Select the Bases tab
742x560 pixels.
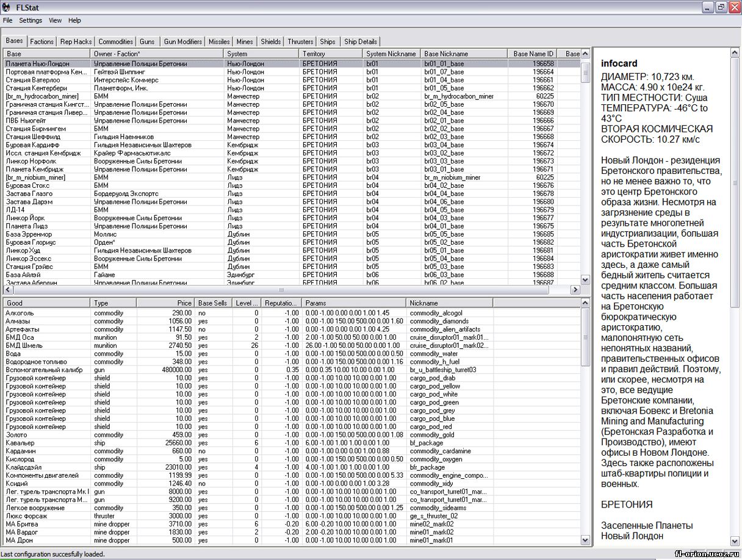click(14, 41)
